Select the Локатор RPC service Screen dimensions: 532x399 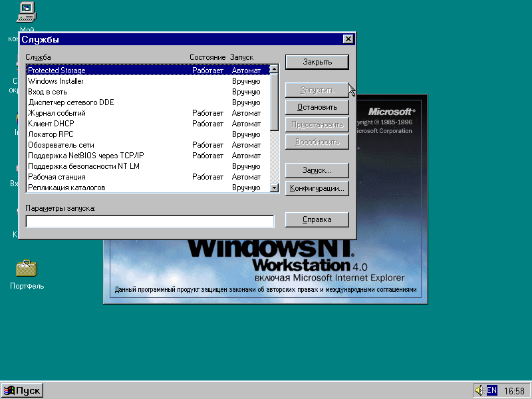click(148, 134)
